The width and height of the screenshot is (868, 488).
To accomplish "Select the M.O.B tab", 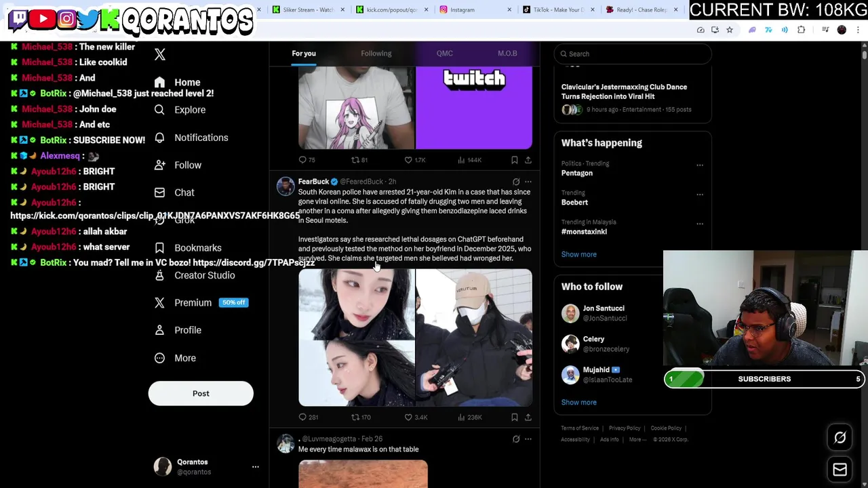I will (507, 54).
